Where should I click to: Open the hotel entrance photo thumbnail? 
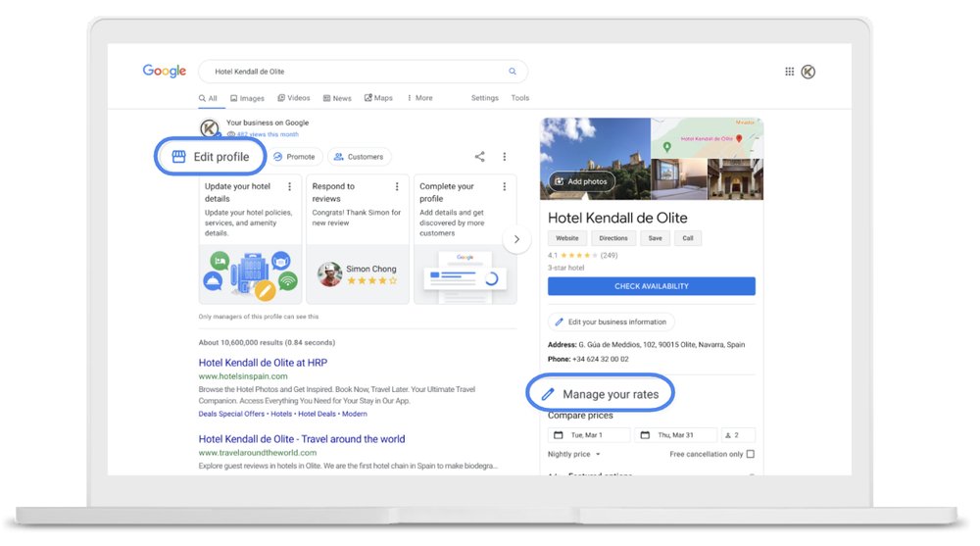[x=735, y=179]
